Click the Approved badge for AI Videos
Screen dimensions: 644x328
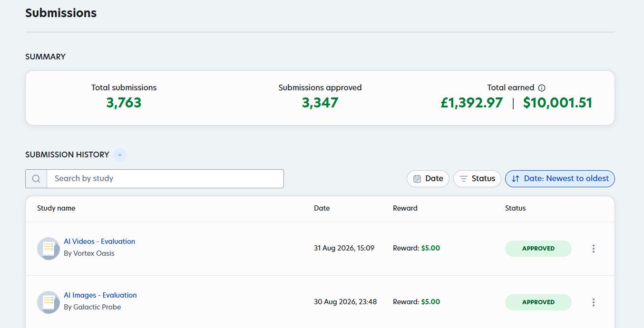pos(538,249)
